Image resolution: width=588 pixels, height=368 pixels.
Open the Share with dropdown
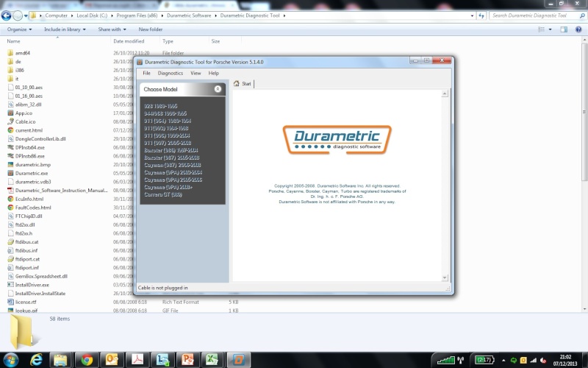[x=112, y=29]
